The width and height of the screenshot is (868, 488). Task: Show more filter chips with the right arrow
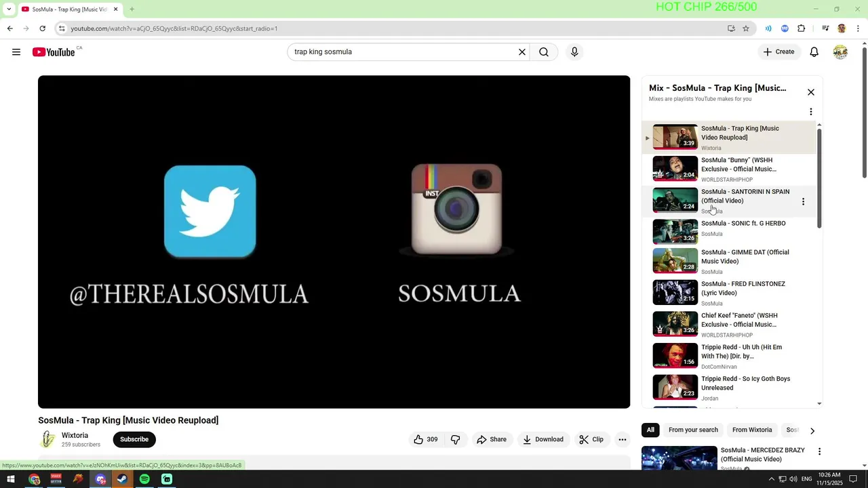coord(812,430)
